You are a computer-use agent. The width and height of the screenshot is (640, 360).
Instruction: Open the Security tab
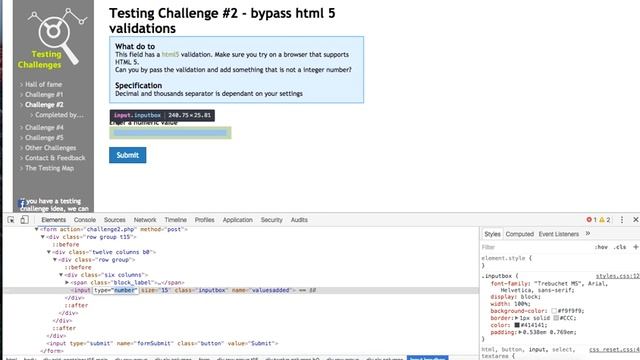(x=271, y=220)
